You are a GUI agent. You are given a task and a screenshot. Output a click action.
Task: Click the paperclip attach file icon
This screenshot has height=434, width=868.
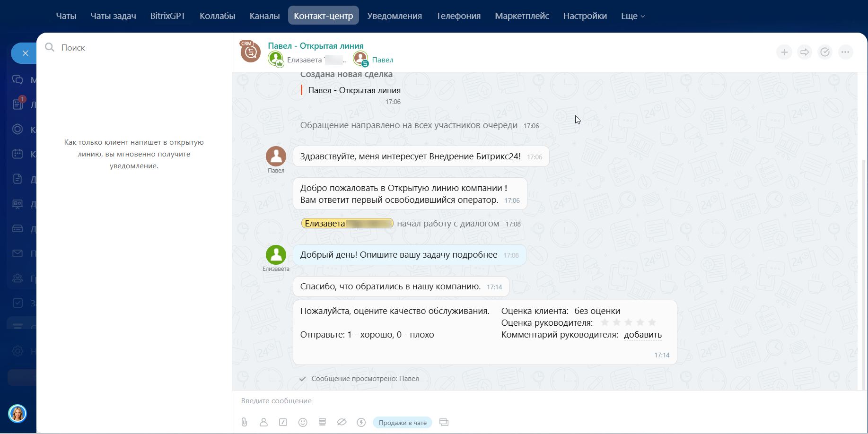pos(244,422)
